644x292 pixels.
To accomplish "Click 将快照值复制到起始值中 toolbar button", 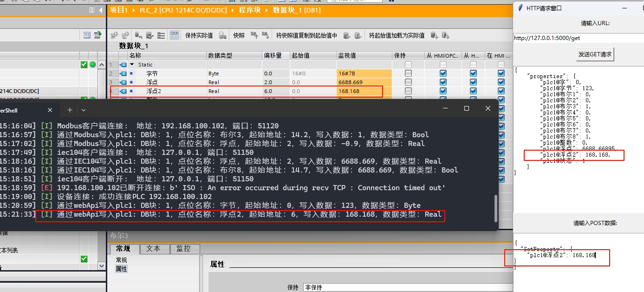I will 306,35.
